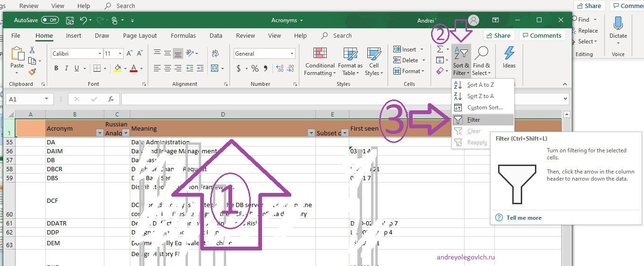Choose Sort A to Z
Screen dimensions: 644x266
coord(483,85)
